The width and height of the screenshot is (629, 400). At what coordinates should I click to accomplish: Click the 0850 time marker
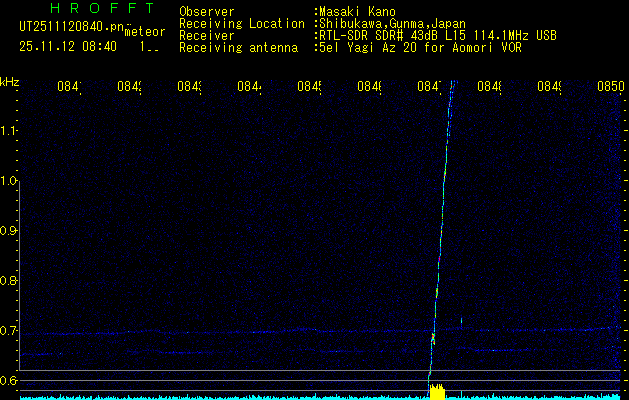[x=609, y=88]
